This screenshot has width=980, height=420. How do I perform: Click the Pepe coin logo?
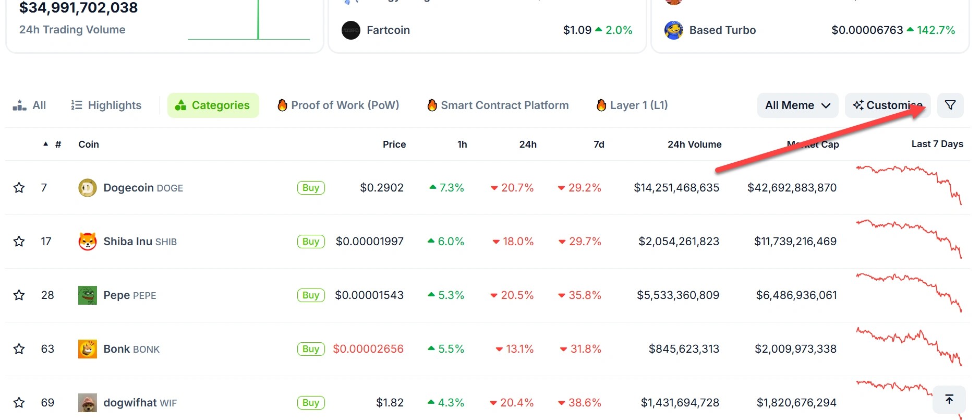pyautogui.click(x=88, y=295)
